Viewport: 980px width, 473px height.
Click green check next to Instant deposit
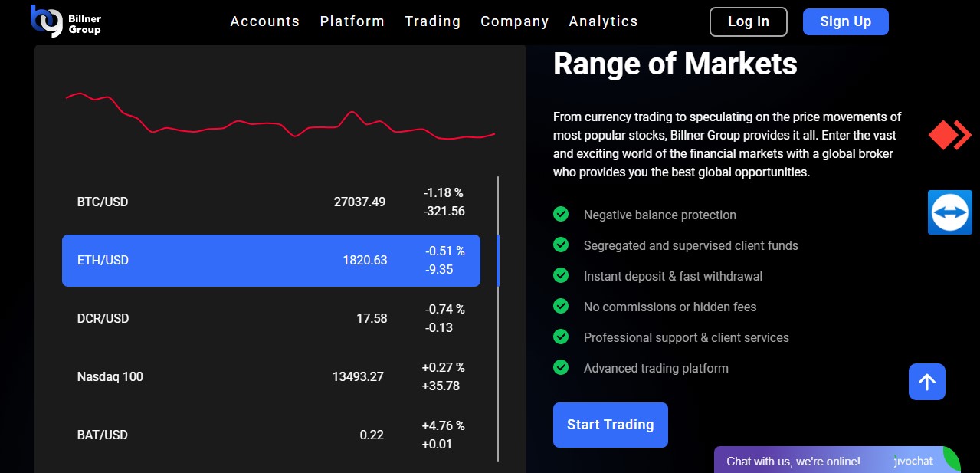(561, 276)
